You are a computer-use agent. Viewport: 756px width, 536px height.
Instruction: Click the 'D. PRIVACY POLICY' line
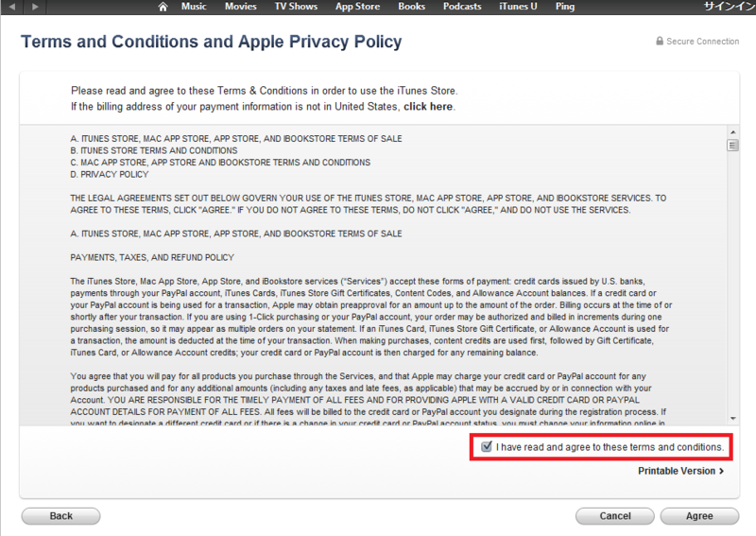point(110,174)
